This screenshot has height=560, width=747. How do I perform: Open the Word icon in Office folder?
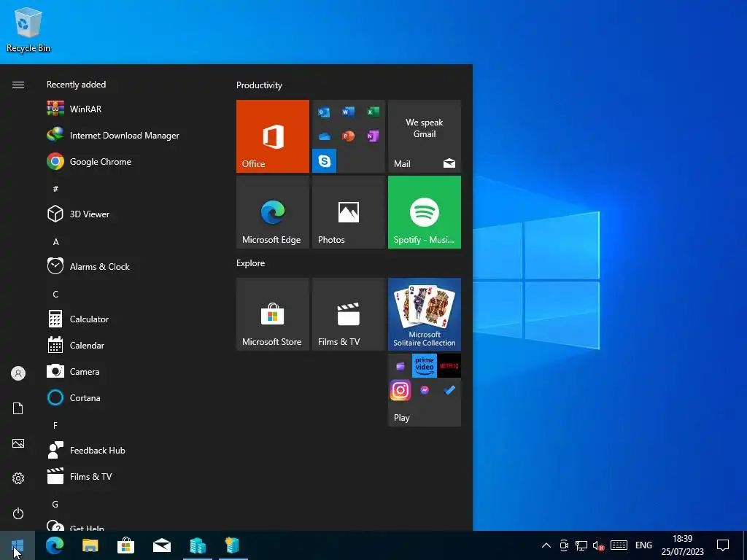(348, 112)
